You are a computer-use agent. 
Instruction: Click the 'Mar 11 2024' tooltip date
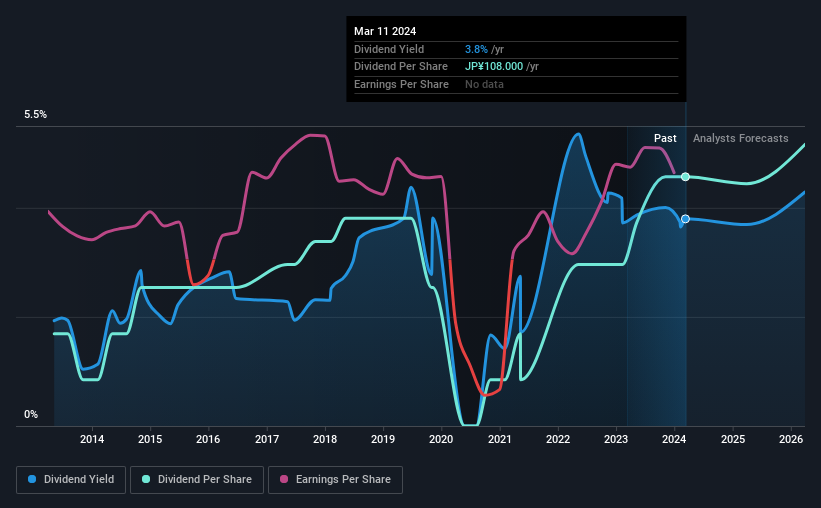pos(385,31)
